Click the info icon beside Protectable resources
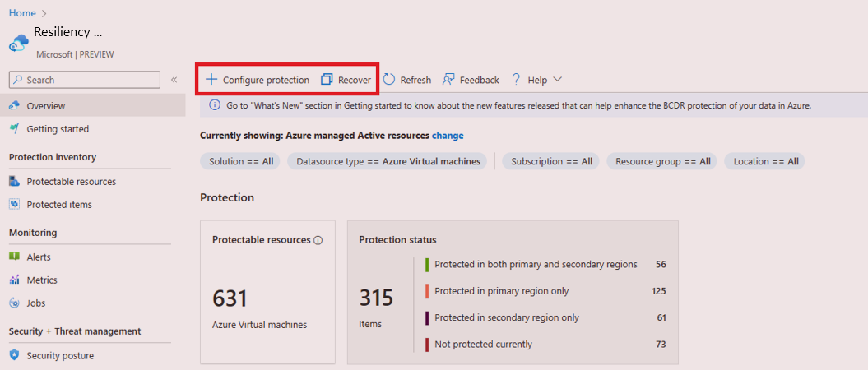Viewport: 868px width, 370px height. (x=318, y=241)
